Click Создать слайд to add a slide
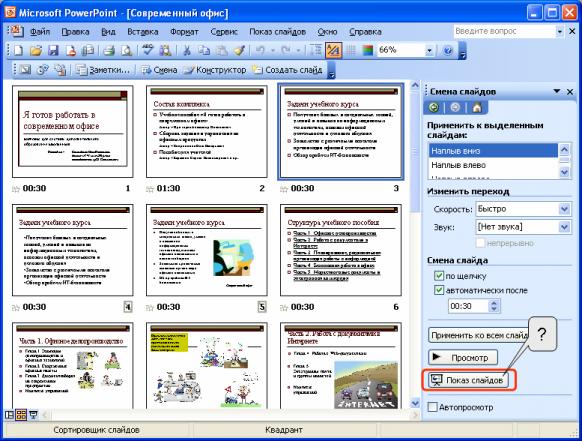 (x=288, y=70)
